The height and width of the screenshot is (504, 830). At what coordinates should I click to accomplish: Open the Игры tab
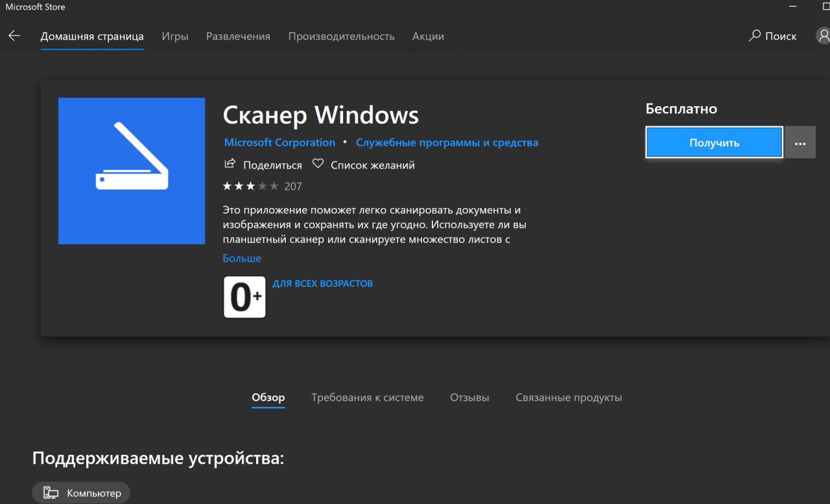(175, 36)
